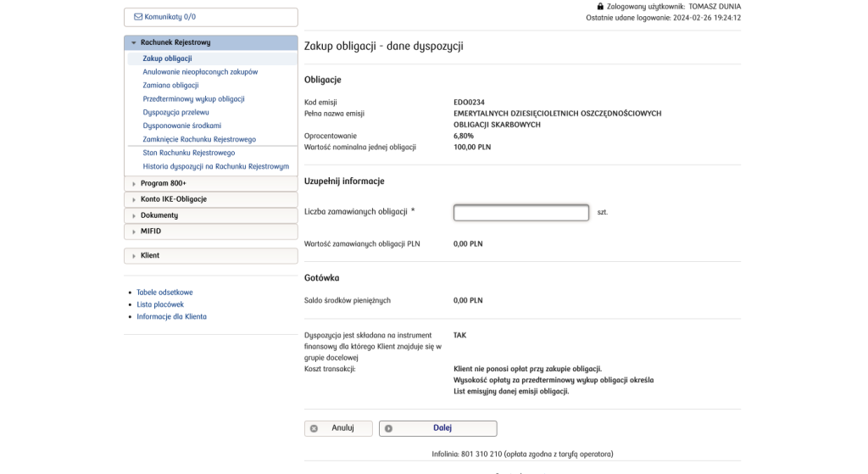This screenshot has width=868, height=474.
Task: Open the Lista placówek link
Action: click(160, 304)
